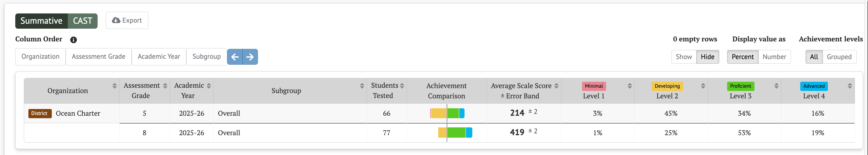
Task: Switch display value to Number
Action: pos(774,57)
